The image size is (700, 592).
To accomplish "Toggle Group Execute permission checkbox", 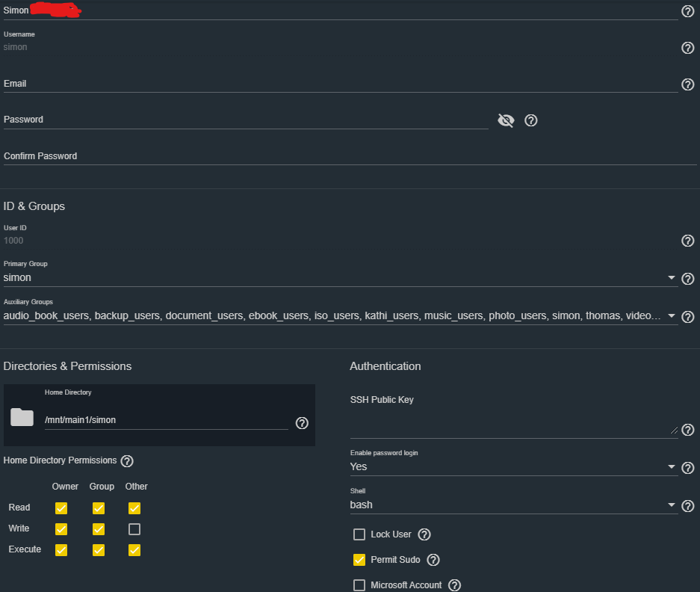I will coord(99,550).
